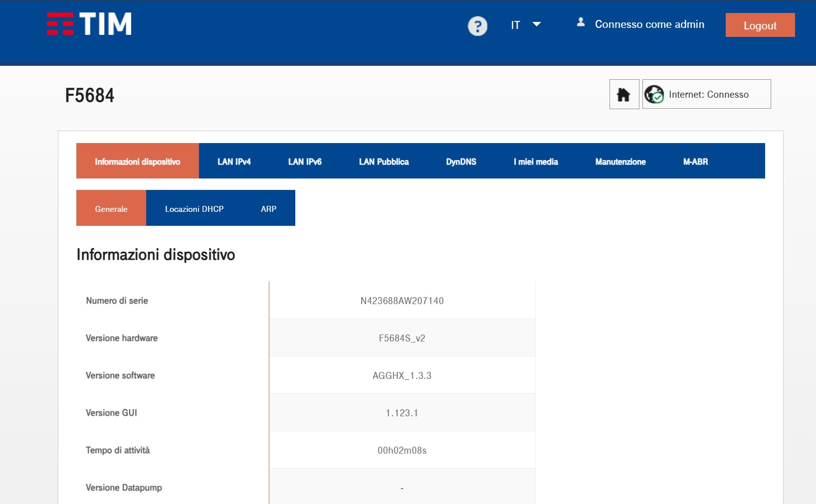The height and width of the screenshot is (504, 816).
Task: Go to the LAN Pubblica tab
Action: (384, 162)
